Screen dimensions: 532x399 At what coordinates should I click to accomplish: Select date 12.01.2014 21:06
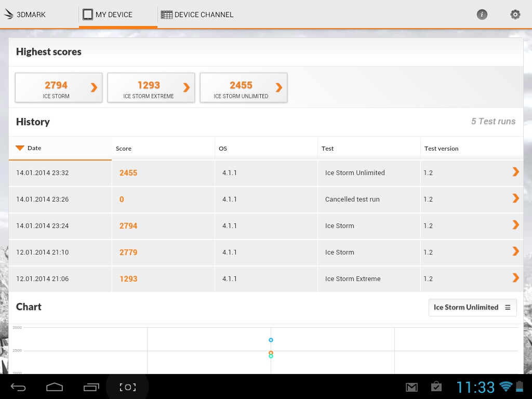tap(43, 278)
